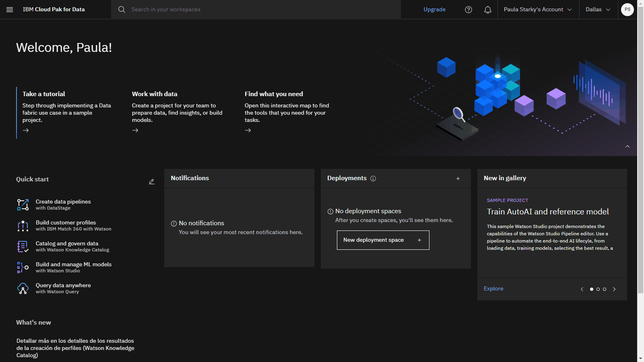Open the help question mark icon
This screenshot has height=362, width=644.
(469, 10)
